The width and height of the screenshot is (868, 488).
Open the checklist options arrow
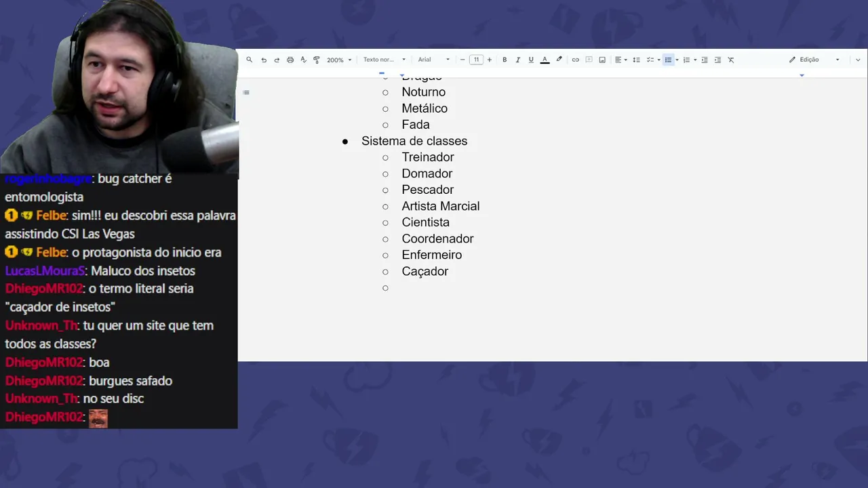[659, 60]
